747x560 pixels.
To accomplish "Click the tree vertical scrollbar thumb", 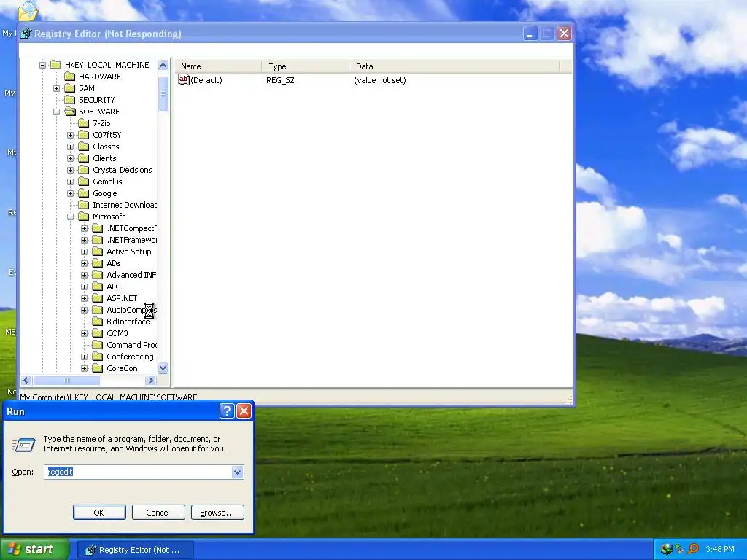I will tap(163, 94).
